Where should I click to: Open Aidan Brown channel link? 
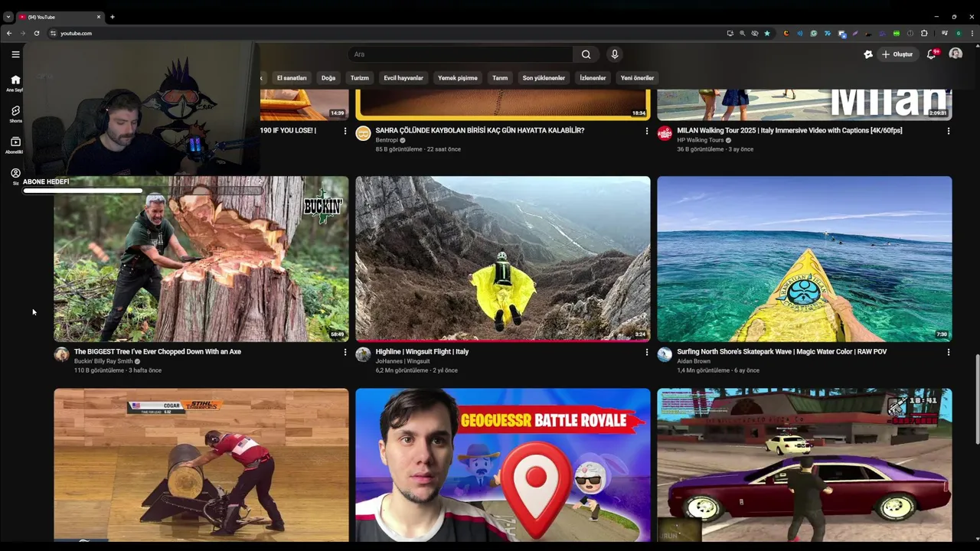pyautogui.click(x=694, y=361)
